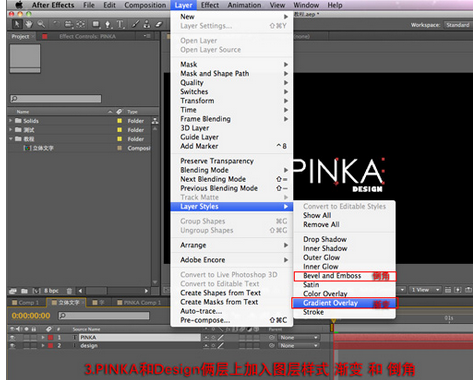Viewport: 473px width, 380px height.
Task: Open parent dropdown for PINKA layer
Action: pos(299,338)
